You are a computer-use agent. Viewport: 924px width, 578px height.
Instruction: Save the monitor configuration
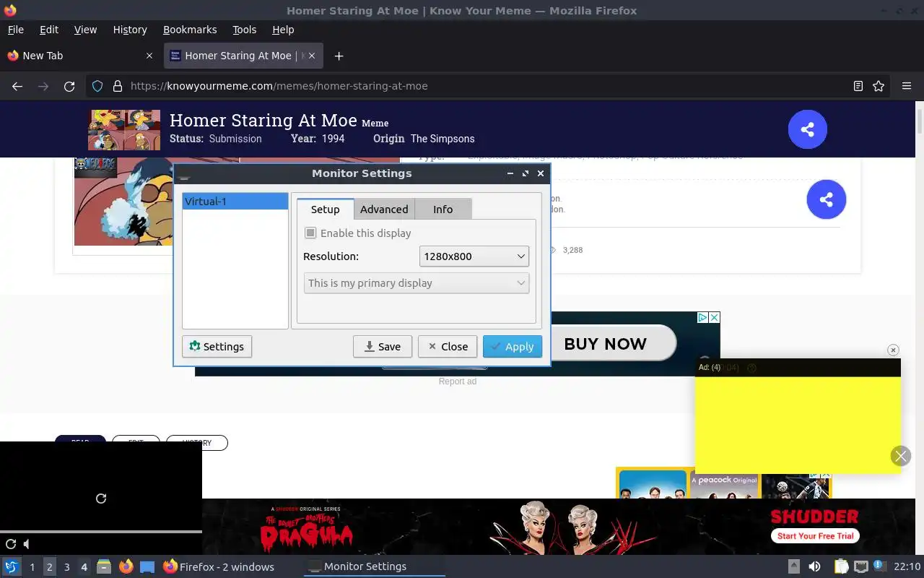coord(382,347)
